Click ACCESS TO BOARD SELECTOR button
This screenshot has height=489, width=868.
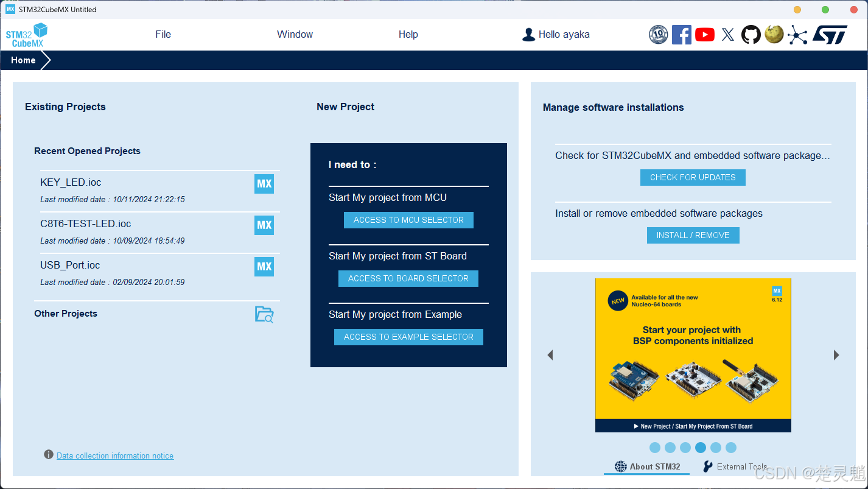[408, 278]
